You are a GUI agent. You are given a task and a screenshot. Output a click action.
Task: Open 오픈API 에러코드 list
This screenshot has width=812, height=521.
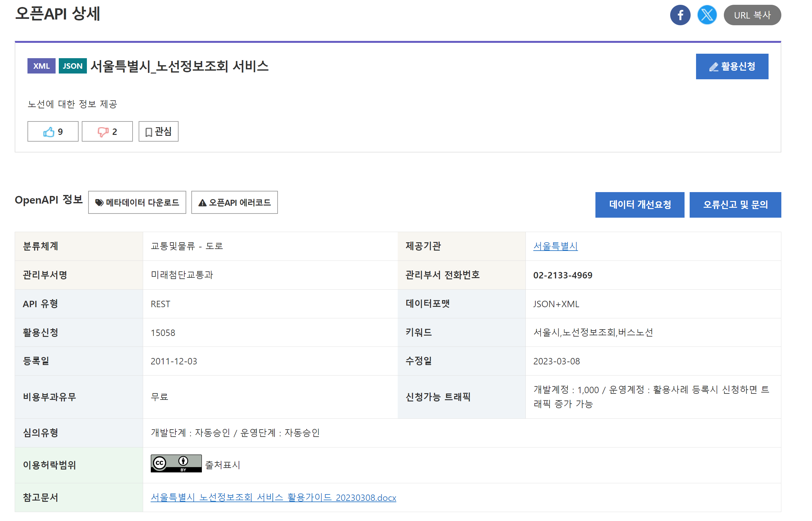(x=234, y=202)
